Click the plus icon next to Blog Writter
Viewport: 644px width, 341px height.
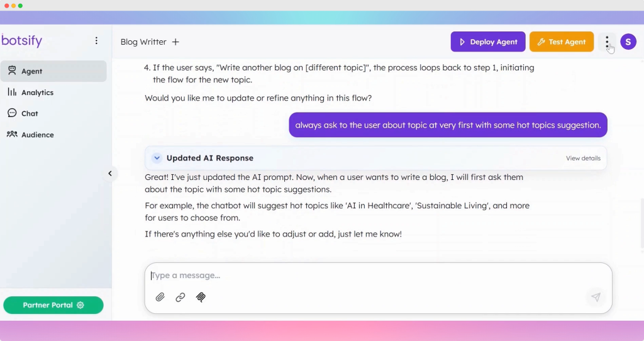175,42
